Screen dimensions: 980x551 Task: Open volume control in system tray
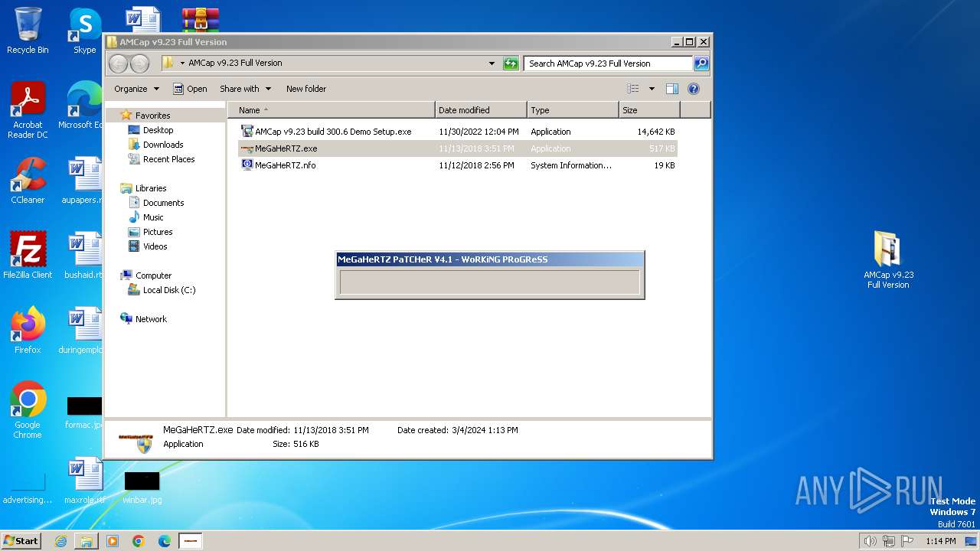pos(870,541)
